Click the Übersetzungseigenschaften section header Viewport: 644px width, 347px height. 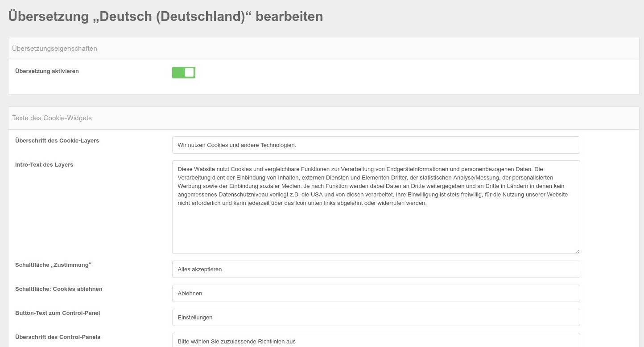(55, 49)
